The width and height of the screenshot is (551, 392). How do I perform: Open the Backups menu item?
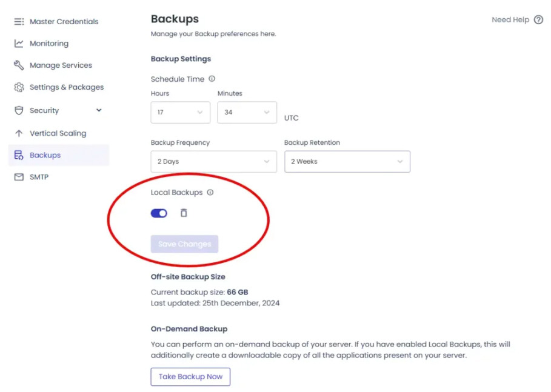point(45,155)
